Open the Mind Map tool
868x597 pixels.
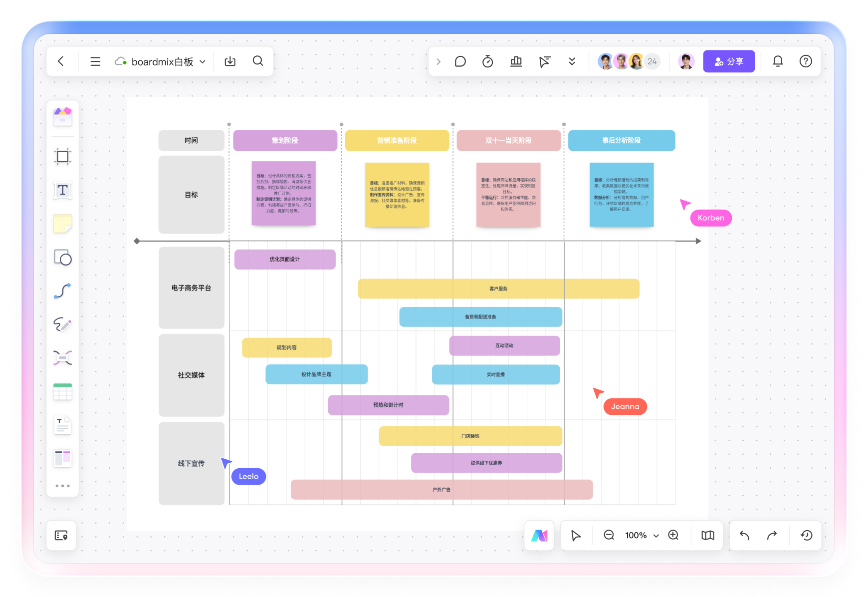[x=62, y=358]
